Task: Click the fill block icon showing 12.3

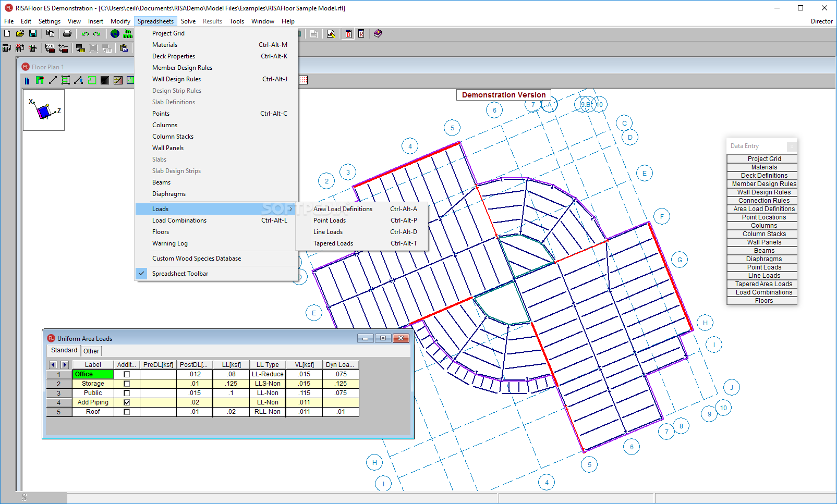Action: coord(50,48)
